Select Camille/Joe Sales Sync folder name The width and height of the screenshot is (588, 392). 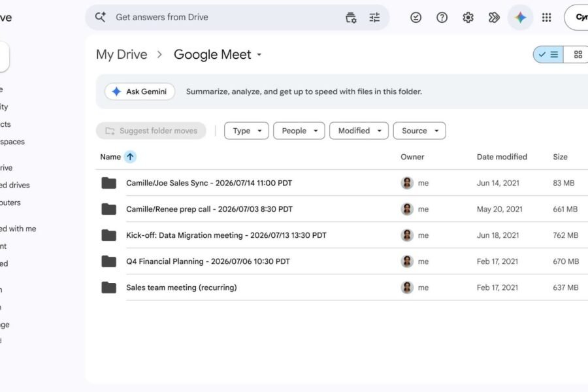[x=209, y=183]
